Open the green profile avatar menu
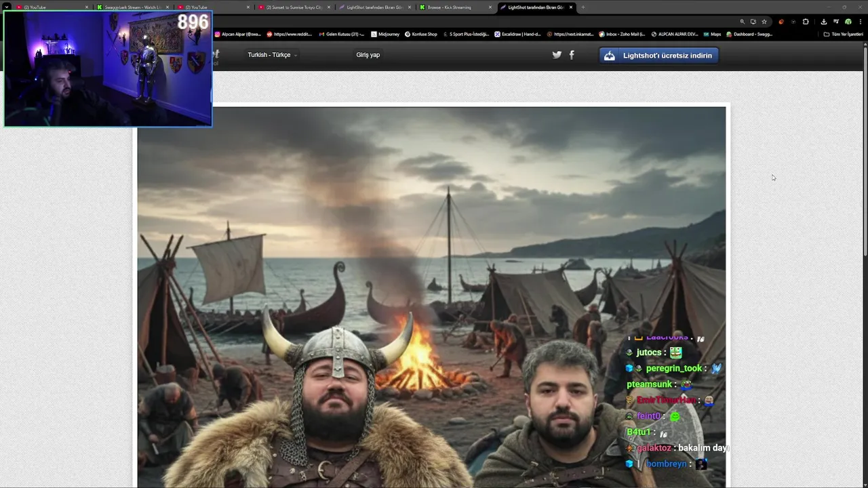The image size is (868, 488). (x=848, y=22)
